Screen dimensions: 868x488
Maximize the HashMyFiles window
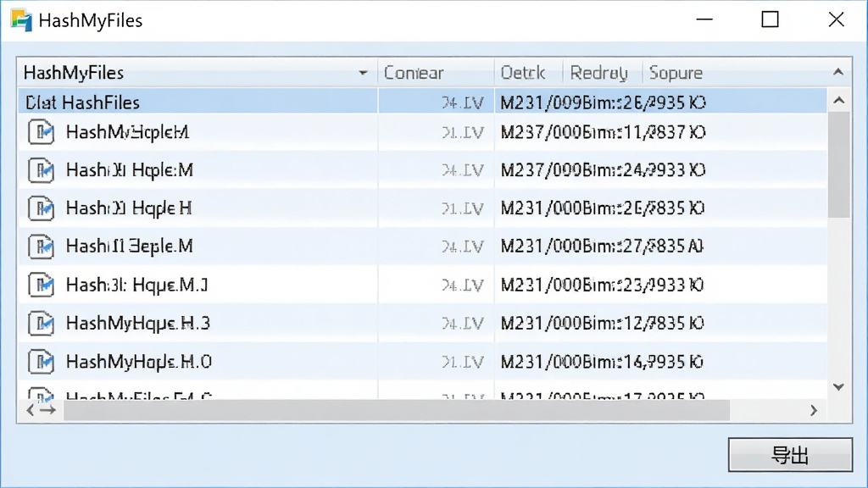(770, 20)
